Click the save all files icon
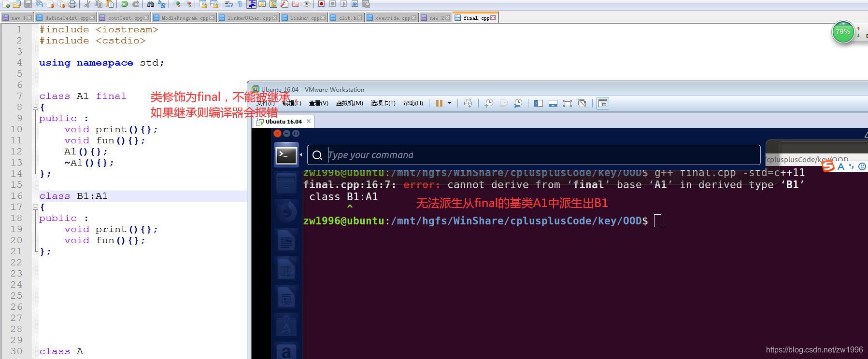Image resolution: width=868 pixels, height=359 pixels. pos(39,4)
